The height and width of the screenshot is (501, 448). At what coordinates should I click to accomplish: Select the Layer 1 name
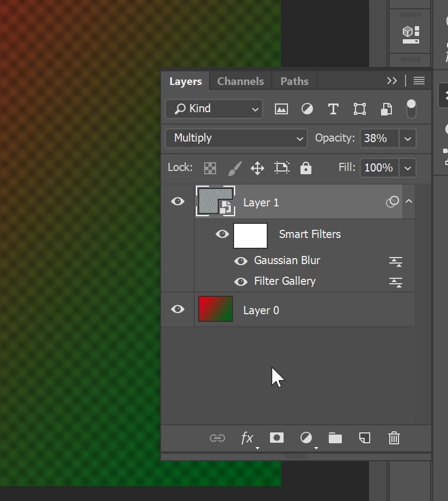pos(261,203)
